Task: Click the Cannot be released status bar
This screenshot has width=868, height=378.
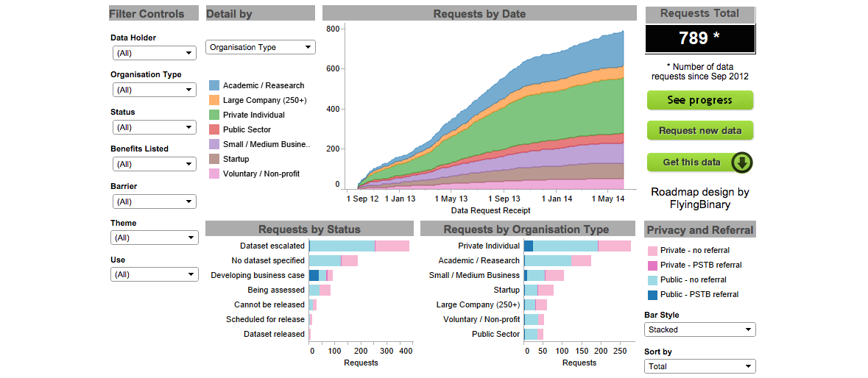Action: tap(313, 304)
